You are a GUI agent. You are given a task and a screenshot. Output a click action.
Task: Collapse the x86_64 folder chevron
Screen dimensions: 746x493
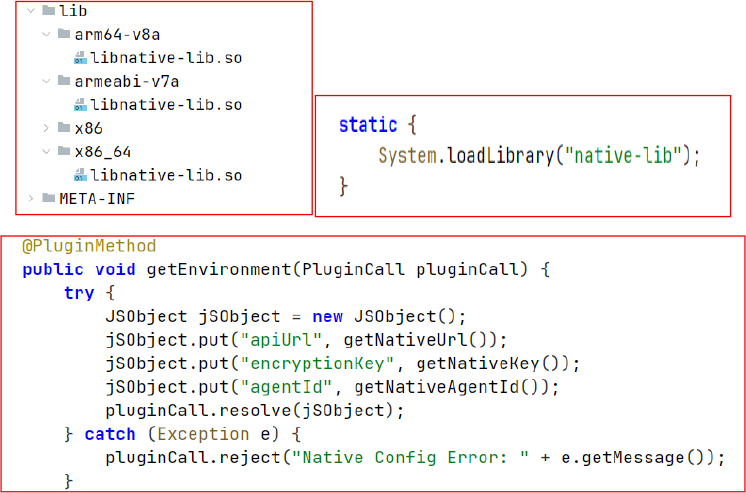point(47,152)
